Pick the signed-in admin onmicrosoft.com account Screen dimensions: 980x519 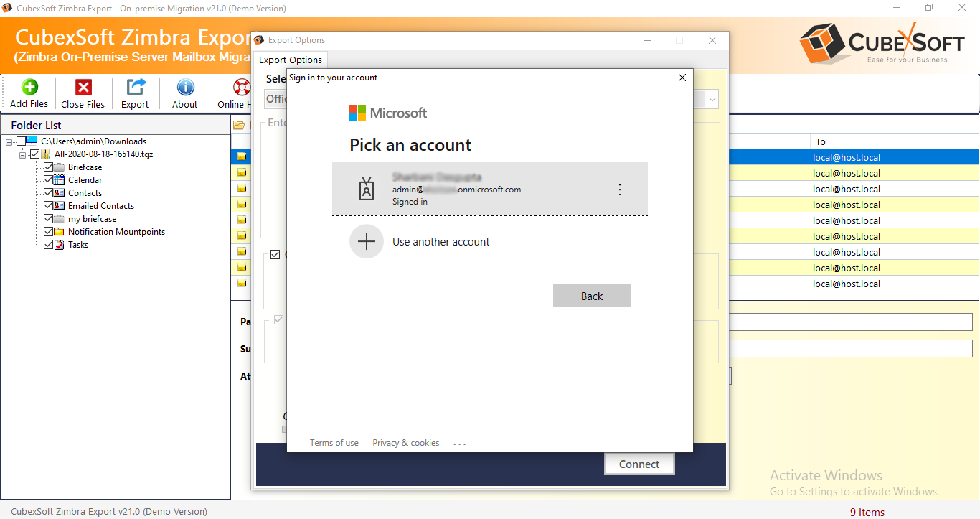click(490, 189)
